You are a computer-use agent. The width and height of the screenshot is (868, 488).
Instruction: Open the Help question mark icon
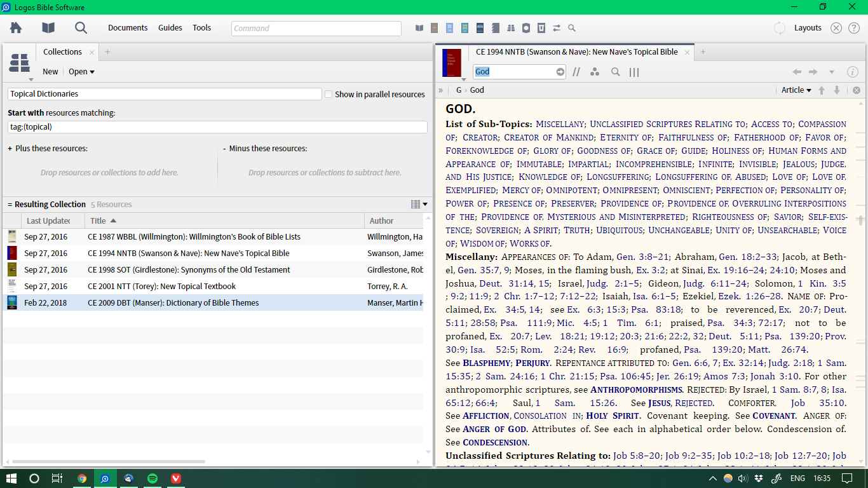click(x=854, y=28)
